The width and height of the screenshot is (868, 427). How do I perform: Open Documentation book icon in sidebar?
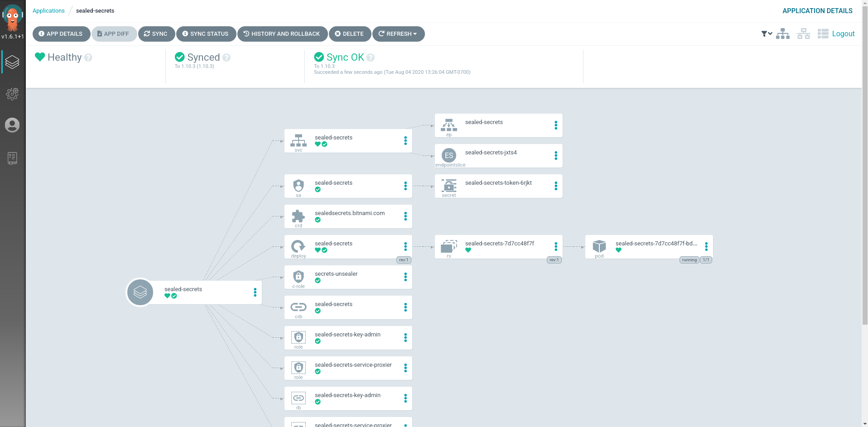12,158
